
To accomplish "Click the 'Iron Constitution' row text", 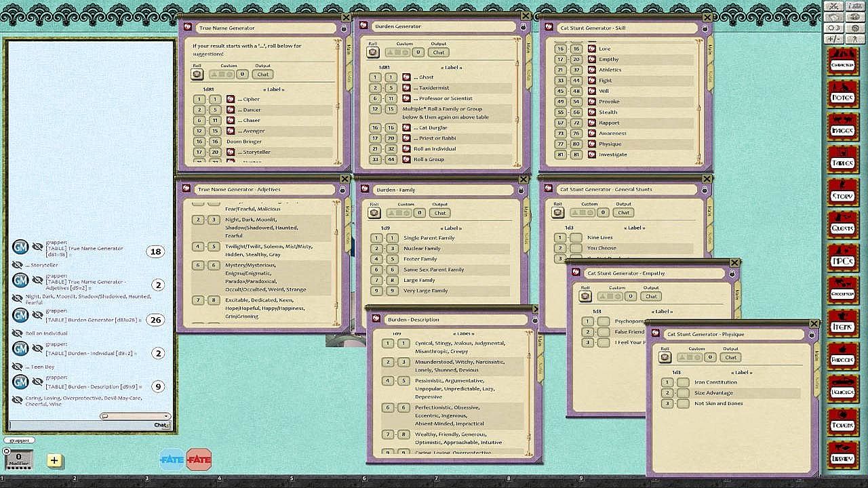I will (x=715, y=382).
